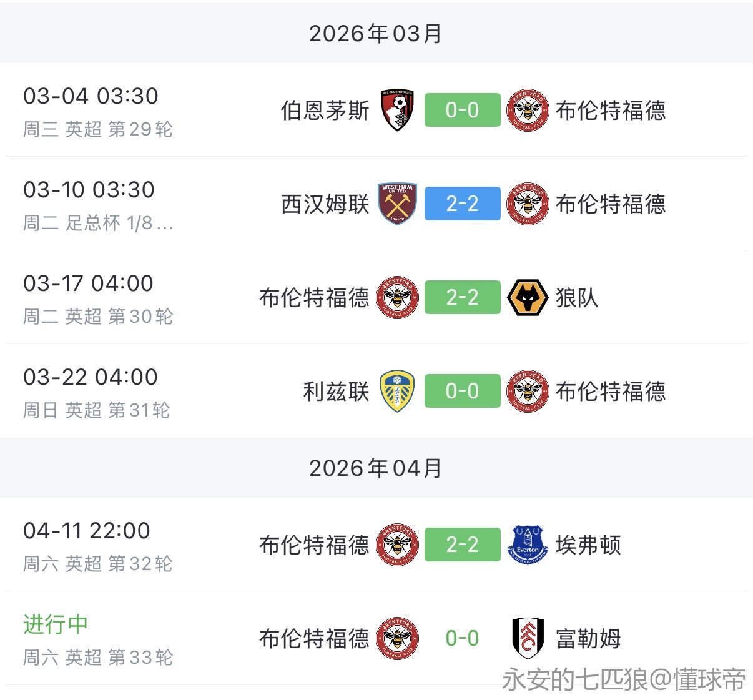Open the 0-0 score against Leeds
753x700 pixels.
pyautogui.click(x=462, y=391)
